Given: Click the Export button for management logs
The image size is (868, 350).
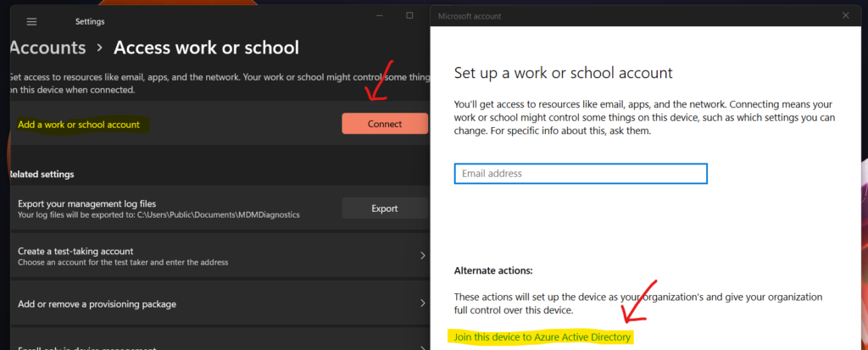Looking at the screenshot, I should click(384, 208).
